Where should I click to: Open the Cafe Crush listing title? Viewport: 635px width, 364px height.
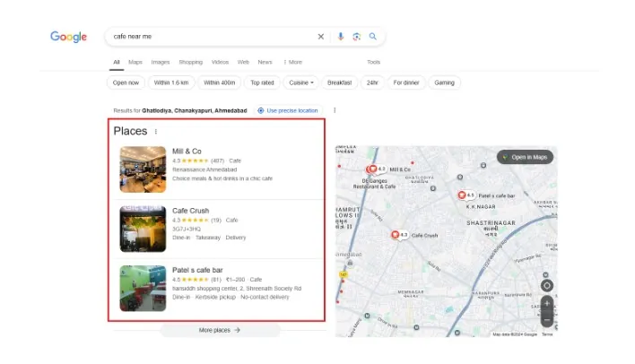(190, 211)
